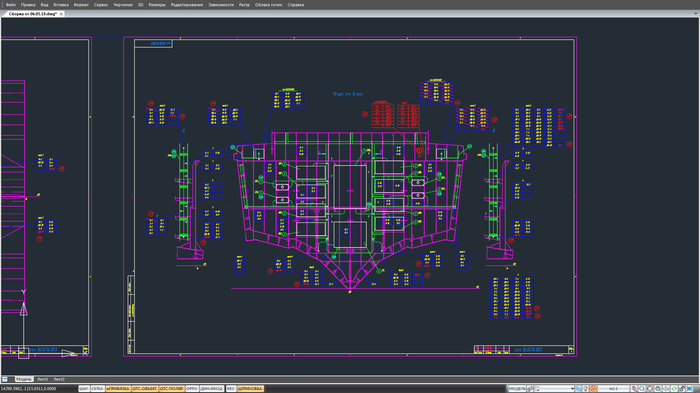Open the m1:1 scale selector
Screen dimensions: 700x393
click(x=613, y=389)
